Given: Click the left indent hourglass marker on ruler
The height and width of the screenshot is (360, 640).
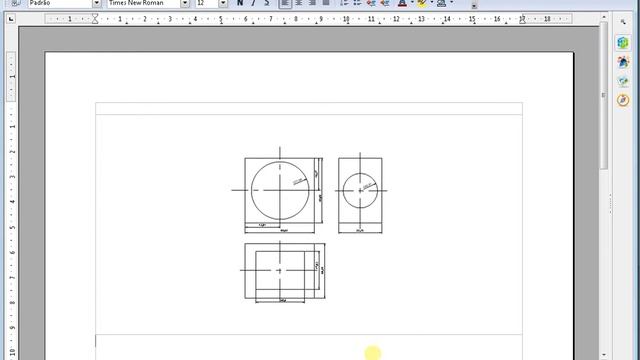Looking at the screenshot, I should click(x=95, y=19).
